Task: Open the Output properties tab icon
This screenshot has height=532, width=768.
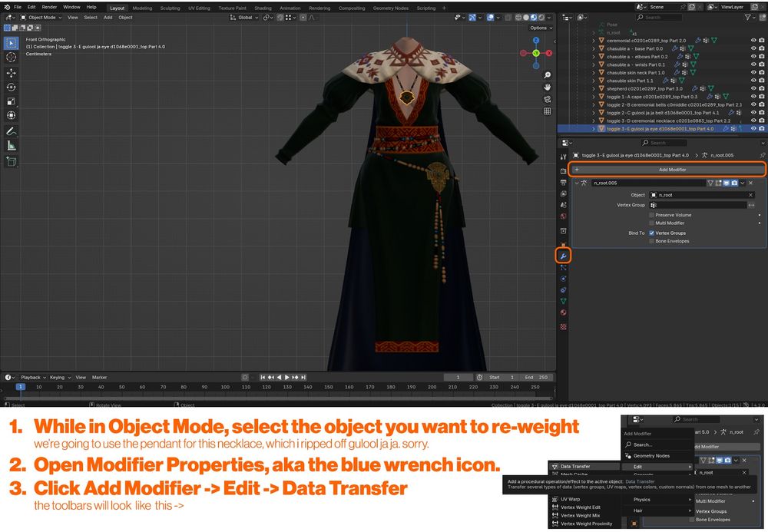Action: 563,182
